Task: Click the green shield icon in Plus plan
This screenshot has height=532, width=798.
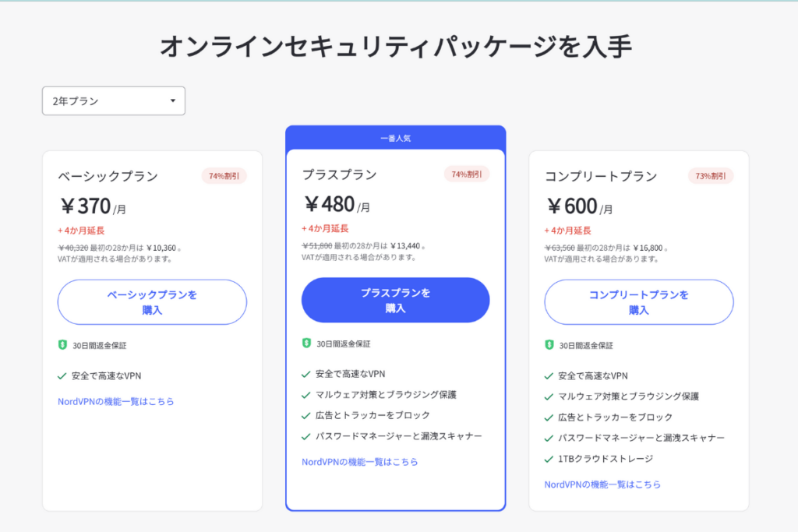Action: 306,343
